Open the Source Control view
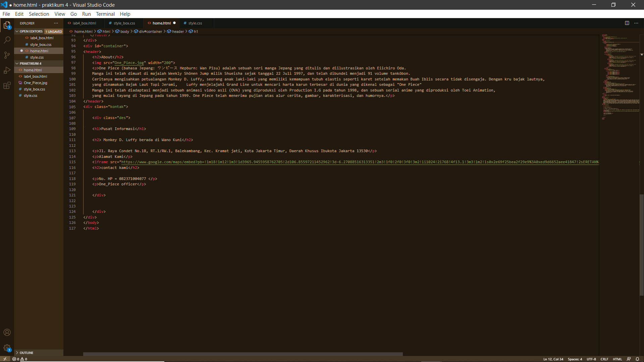The width and height of the screenshot is (644, 362). pos(7,55)
